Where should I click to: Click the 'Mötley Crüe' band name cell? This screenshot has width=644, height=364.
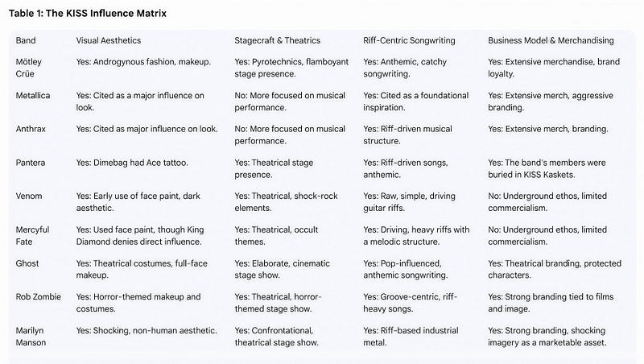[29, 68]
